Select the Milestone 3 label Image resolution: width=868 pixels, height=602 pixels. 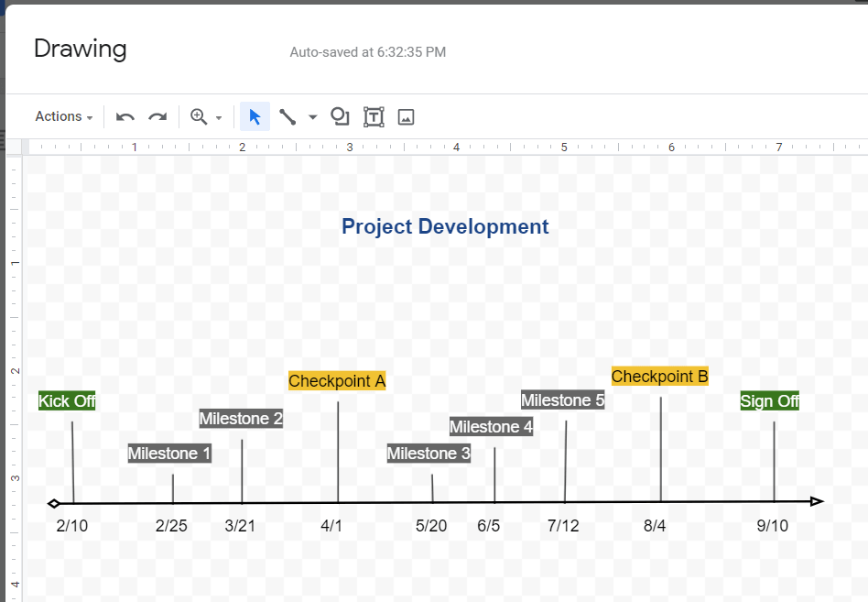(428, 453)
